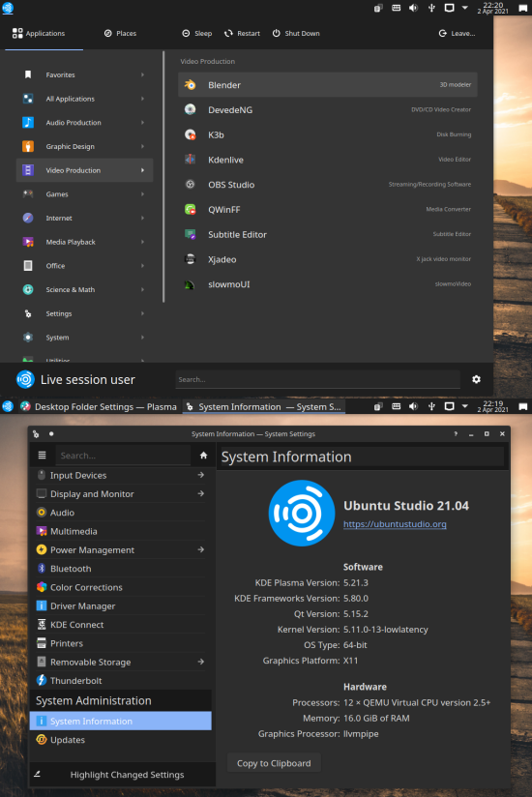Launch slowmoUI application
Screen dimensions: 532x797
coord(328,284)
